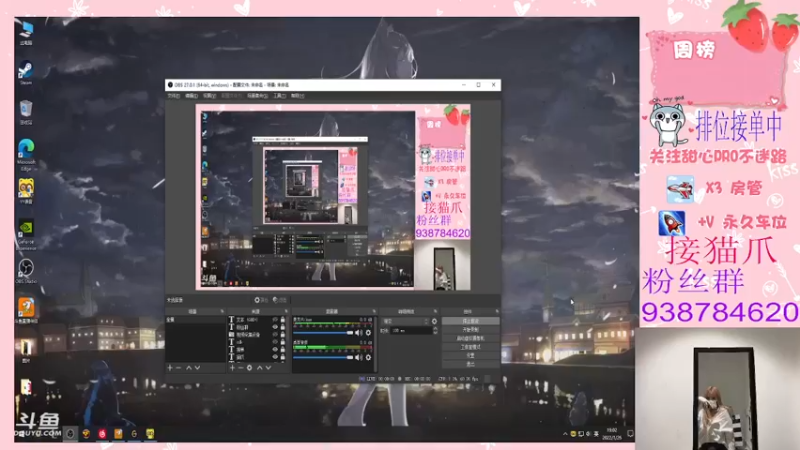Open the lower mixer channel gear settings
This screenshot has height=450, width=800.
(368, 358)
